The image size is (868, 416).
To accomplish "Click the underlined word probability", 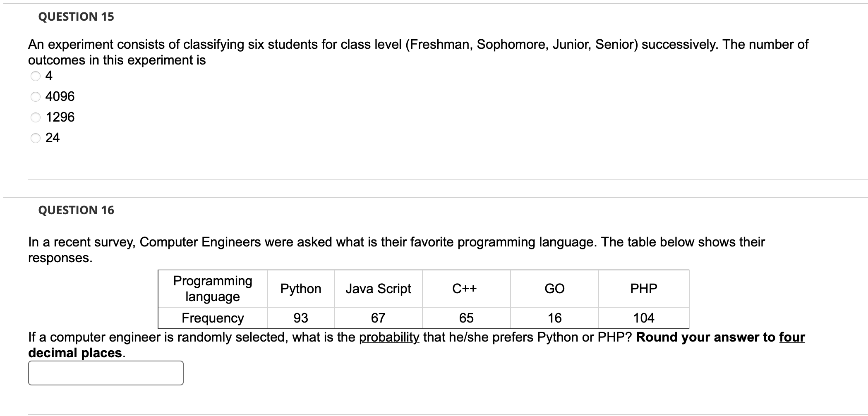I will [x=389, y=337].
